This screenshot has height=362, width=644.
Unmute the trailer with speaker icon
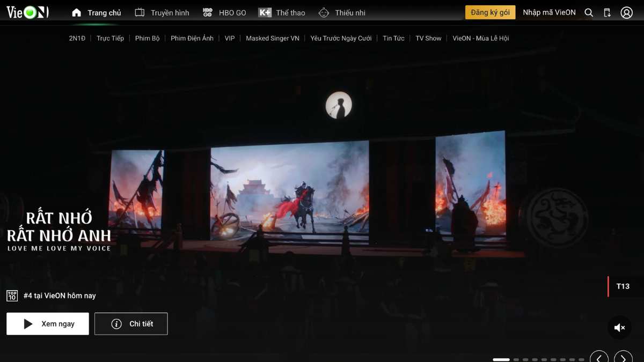tap(619, 327)
